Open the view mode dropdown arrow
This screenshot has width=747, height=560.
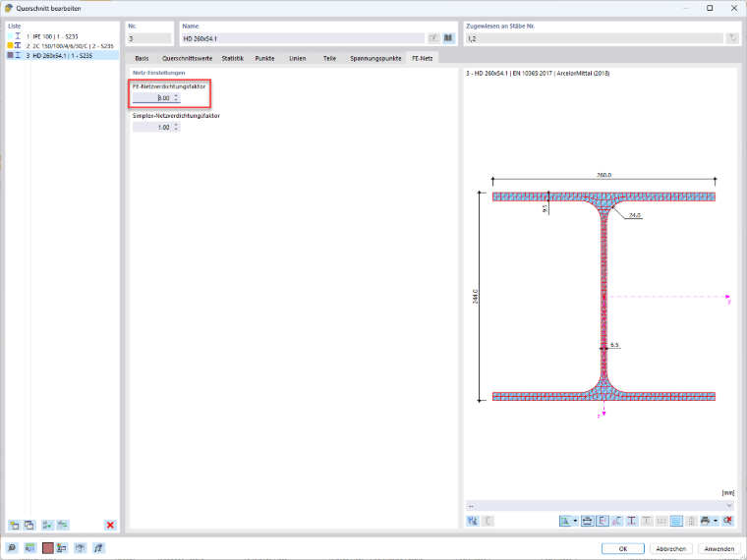575,521
